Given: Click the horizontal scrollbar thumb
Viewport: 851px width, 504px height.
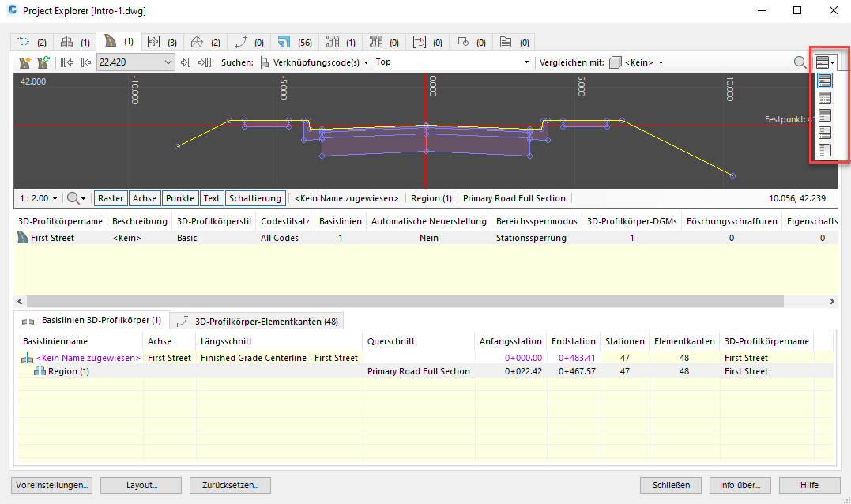Looking at the screenshot, I should click(x=405, y=301).
